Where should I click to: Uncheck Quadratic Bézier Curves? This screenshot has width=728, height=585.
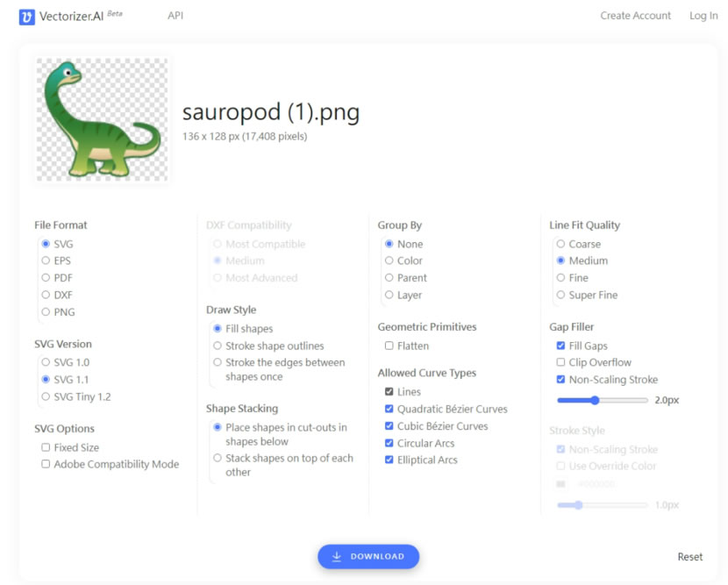pos(389,409)
